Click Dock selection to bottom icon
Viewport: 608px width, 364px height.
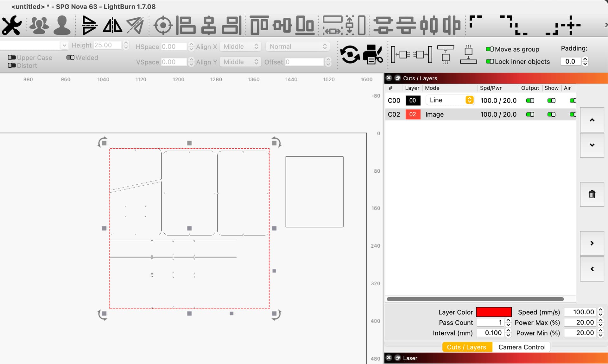469,55
